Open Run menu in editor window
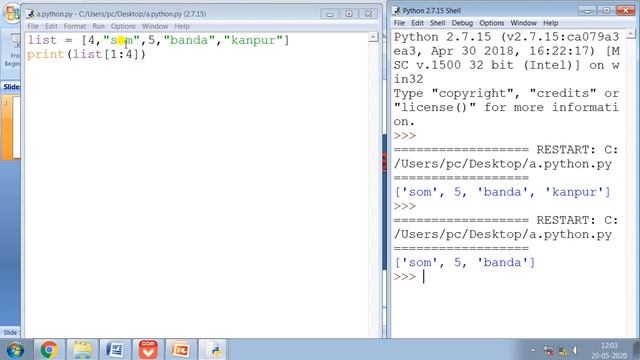The width and height of the screenshot is (640, 360). [98, 26]
